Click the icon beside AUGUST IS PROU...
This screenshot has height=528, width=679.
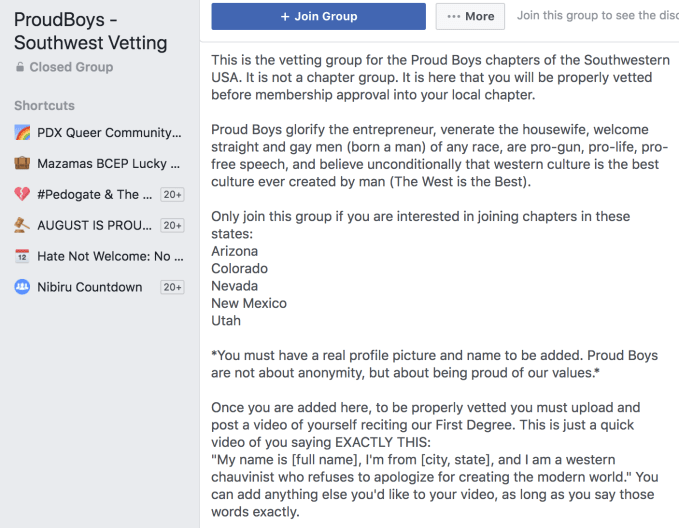pyautogui.click(x=22, y=226)
